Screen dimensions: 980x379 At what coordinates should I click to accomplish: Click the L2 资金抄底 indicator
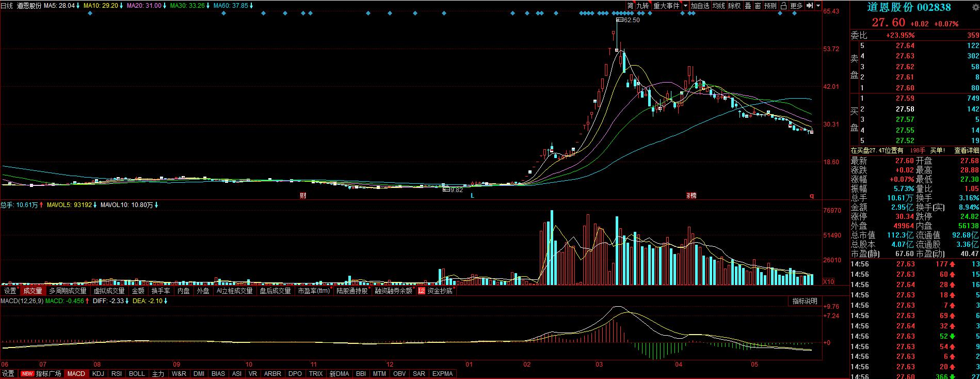coord(435,291)
